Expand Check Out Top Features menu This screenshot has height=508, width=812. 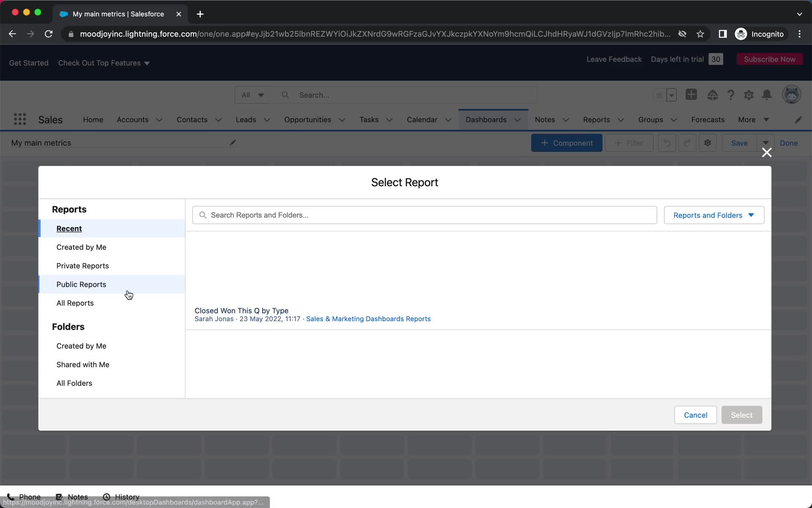tap(104, 63)
